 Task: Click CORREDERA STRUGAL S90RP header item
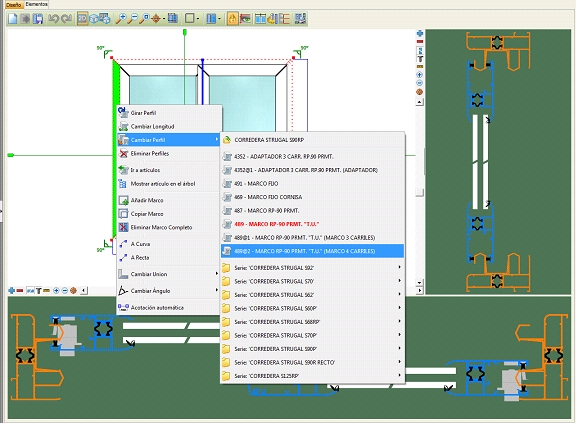coord(313,140)
